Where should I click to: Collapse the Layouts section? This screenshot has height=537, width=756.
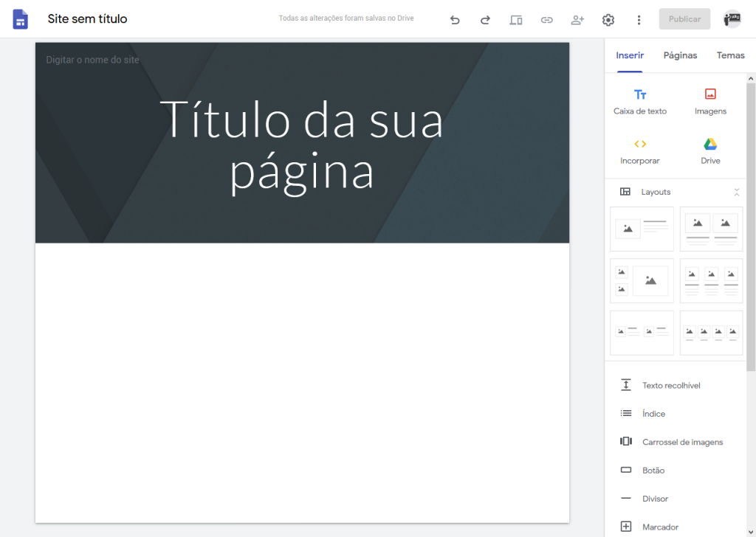coord(736,192)
